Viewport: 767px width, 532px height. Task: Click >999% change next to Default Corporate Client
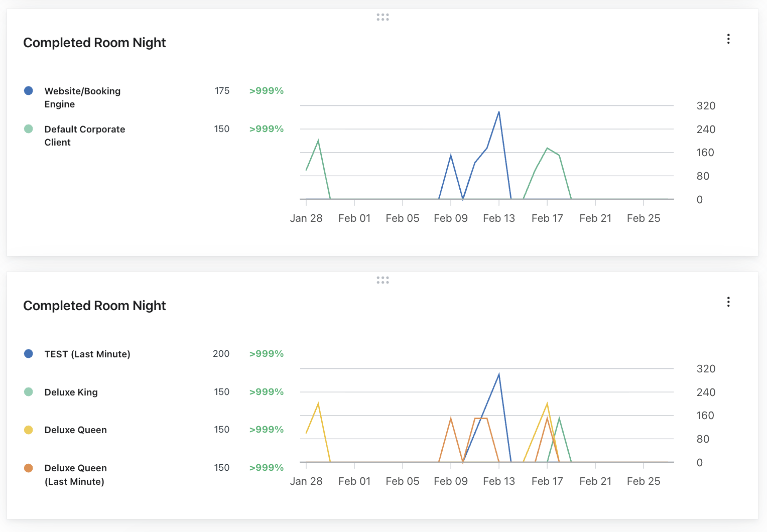click(266, 129)
